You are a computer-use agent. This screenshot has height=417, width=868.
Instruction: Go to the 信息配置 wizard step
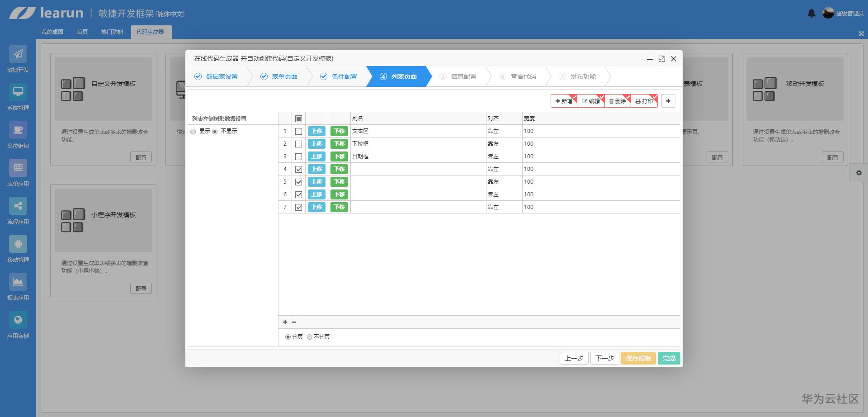(x=458, y=76)
